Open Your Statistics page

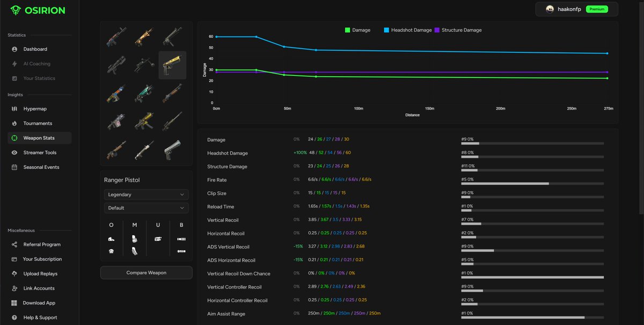pos(39,78)
